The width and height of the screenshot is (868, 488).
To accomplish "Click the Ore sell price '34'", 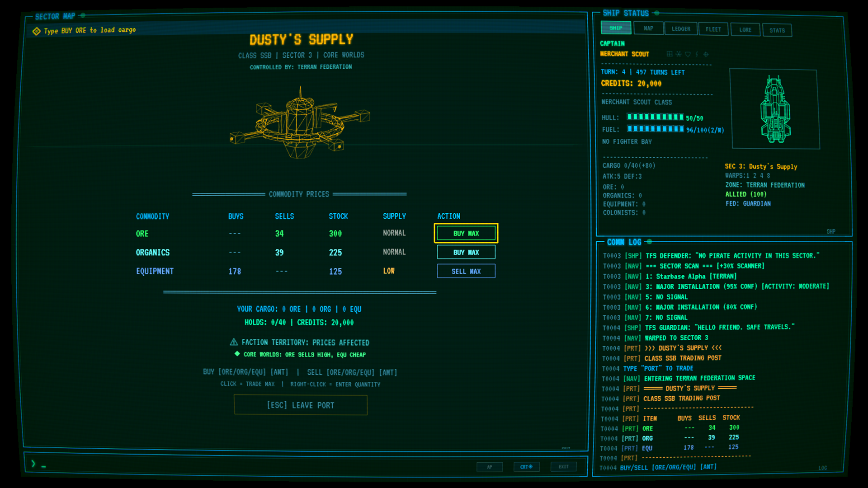I will coord(279,234).
